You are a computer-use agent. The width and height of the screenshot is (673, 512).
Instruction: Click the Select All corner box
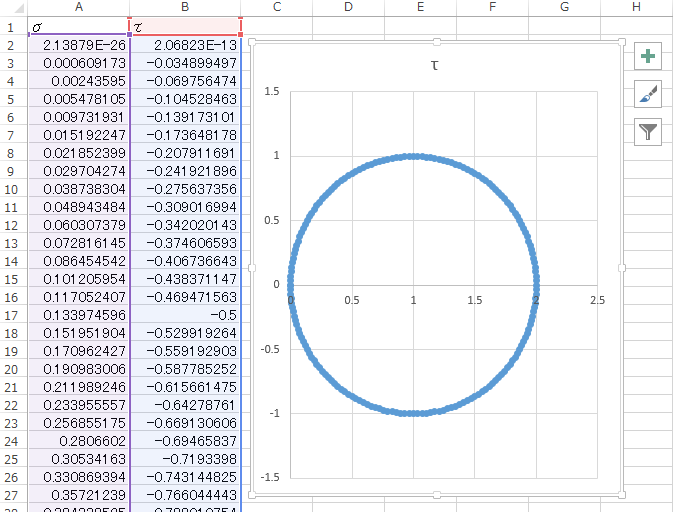pos(14,7)
